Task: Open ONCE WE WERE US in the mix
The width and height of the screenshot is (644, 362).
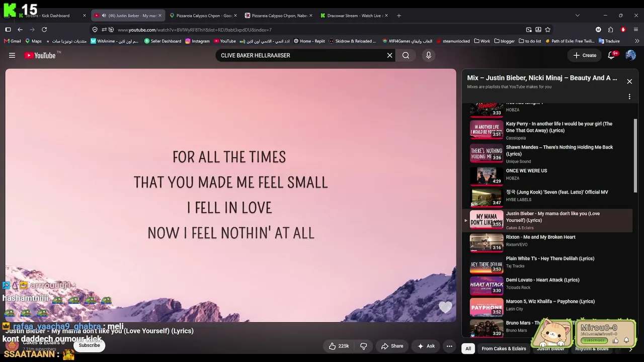Action: (551, 175)
